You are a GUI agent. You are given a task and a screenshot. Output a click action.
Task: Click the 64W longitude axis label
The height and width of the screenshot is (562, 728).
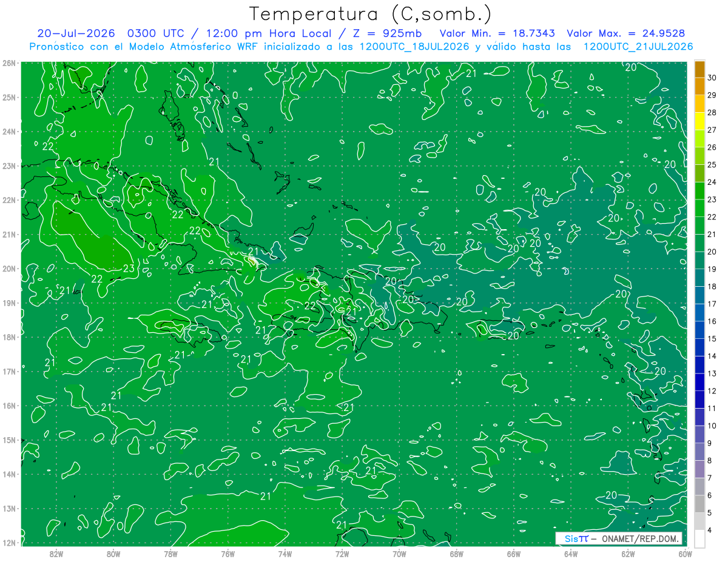pos(571,554)
